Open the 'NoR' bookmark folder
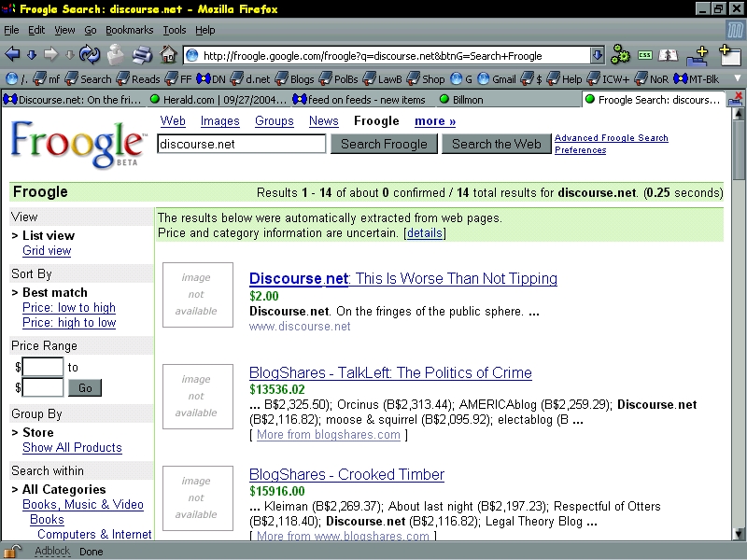 pos(652,79)
